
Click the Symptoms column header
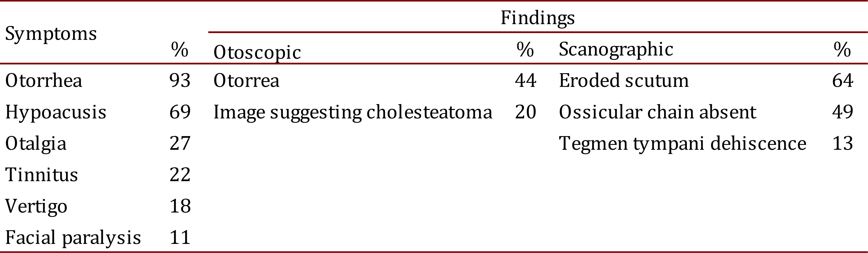pyautogui.click(x=51, y=34)
